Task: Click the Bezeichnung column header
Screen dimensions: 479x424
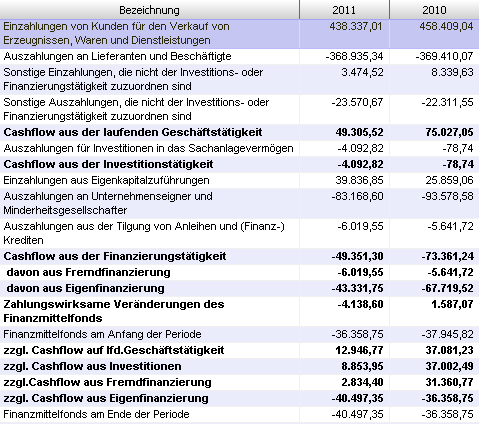Action: [x=149, y=10]
